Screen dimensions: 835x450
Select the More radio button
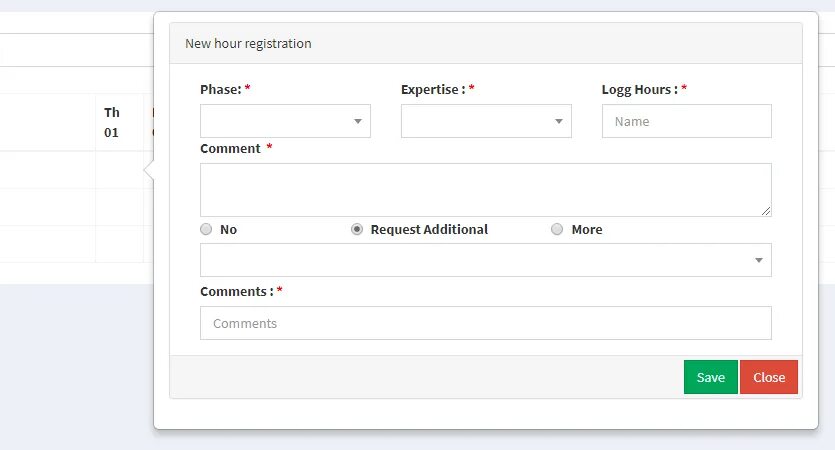tap(558, 229)
